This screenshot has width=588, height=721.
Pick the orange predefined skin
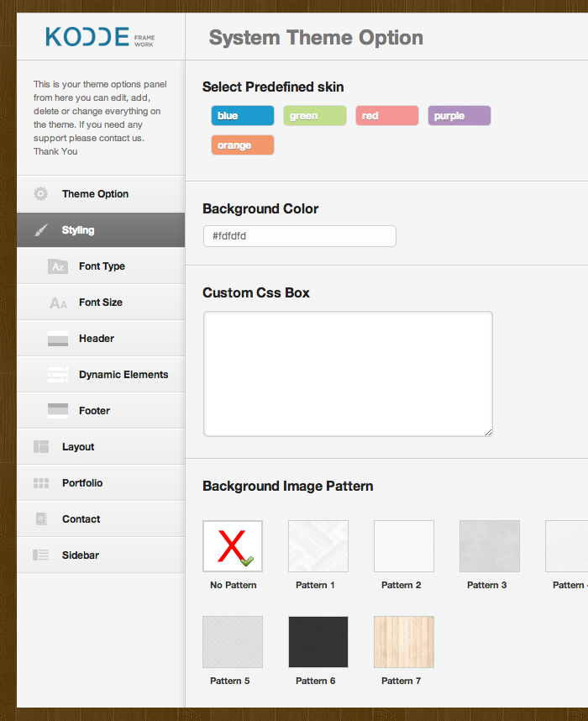pos(242,145)
